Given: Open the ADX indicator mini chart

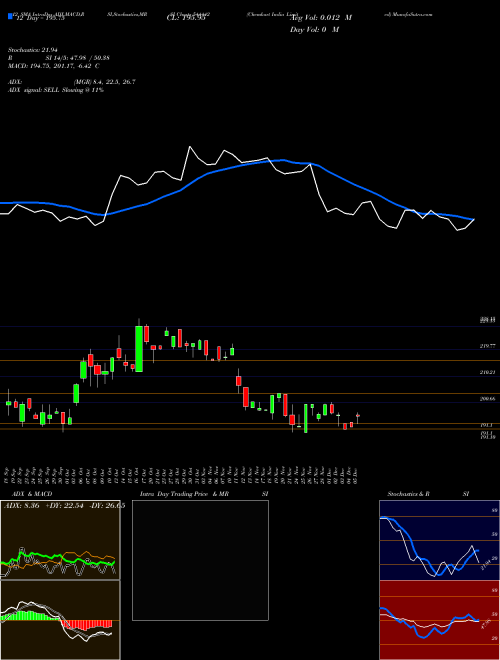Looking at the screenshot, I should click(x=60, y=540).
